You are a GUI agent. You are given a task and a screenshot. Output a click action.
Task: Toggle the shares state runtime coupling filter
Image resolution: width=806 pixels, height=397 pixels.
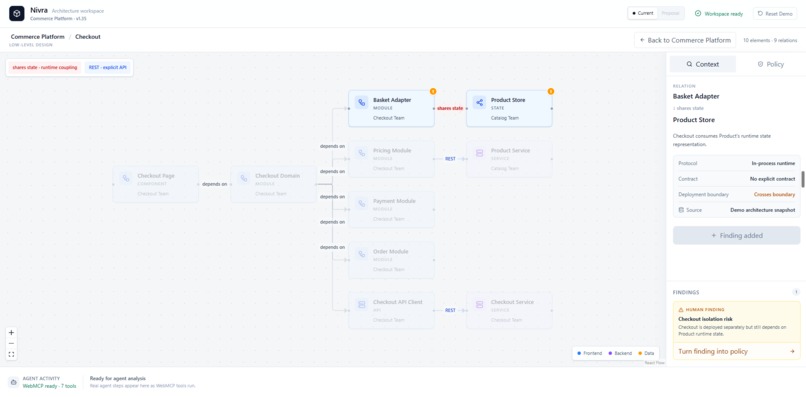pos(45,67)
